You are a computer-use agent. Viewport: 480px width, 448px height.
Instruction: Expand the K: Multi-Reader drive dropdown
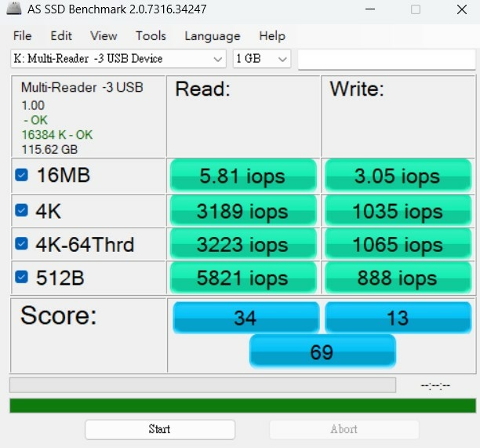118,59
